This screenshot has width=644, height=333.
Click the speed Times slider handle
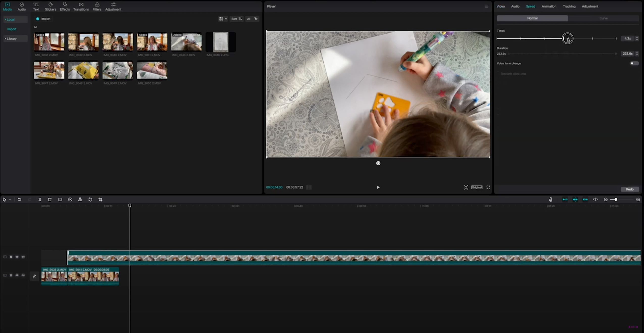coord(564,38)
